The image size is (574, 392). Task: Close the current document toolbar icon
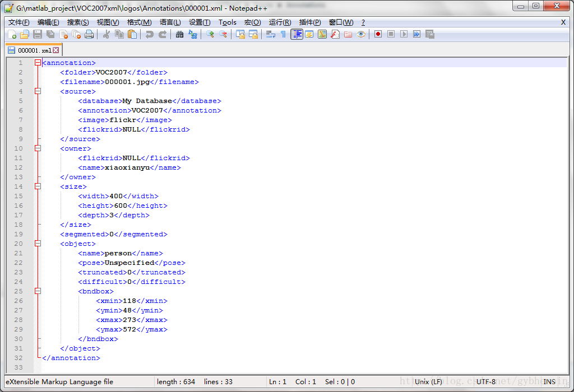63,34
